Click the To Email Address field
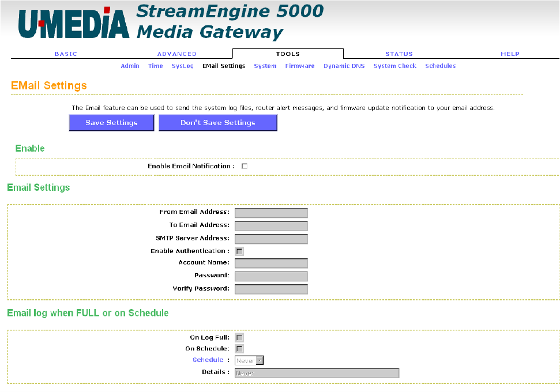The image size is (560, 392). [x=271, y=226]
